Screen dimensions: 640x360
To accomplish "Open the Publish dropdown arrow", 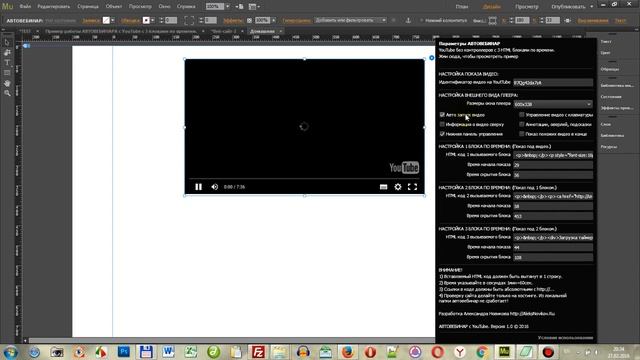I will (592, 7).
